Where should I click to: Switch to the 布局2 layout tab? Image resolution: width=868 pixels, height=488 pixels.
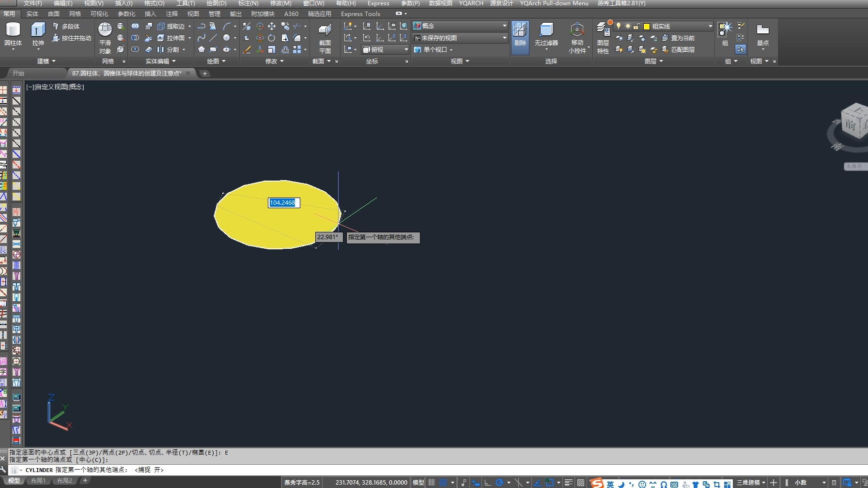pos(64,481)
